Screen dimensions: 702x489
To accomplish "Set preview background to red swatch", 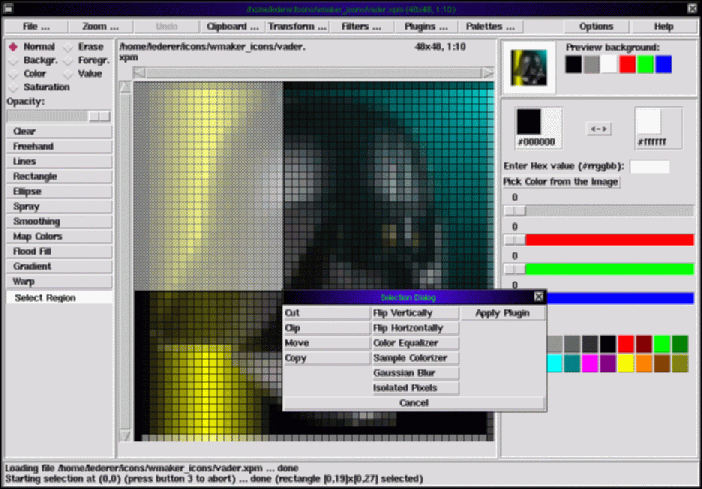I will click(627, 64).
